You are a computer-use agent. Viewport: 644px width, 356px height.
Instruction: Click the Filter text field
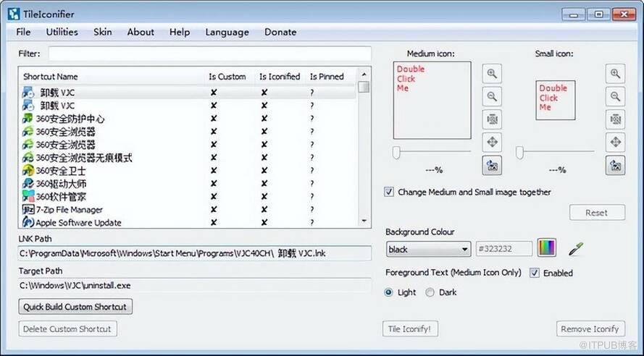click(210, 54)
